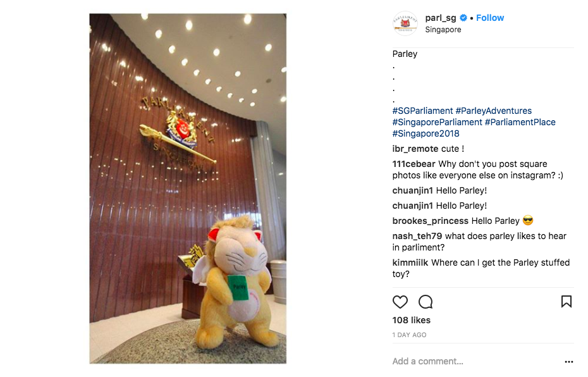The width and height of the screenshot is (588, 377).
Task: Open comments via speech bubble icon
Action: point(426,302)
